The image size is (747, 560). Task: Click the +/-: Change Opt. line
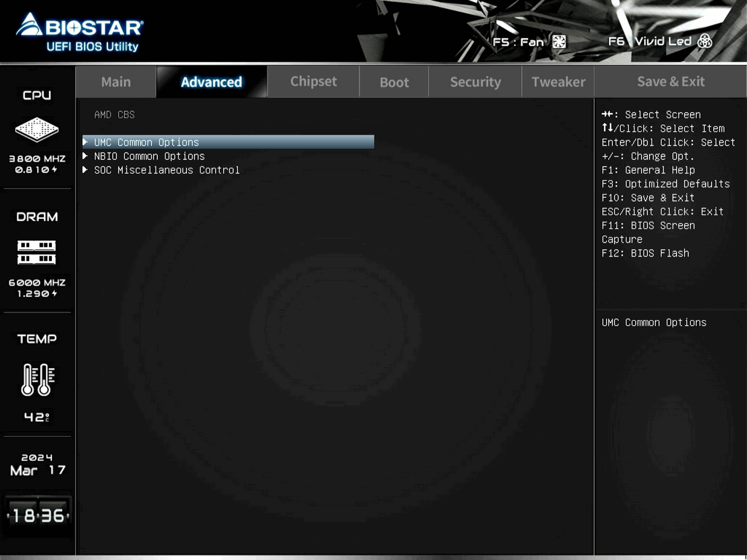coord(648,156)
